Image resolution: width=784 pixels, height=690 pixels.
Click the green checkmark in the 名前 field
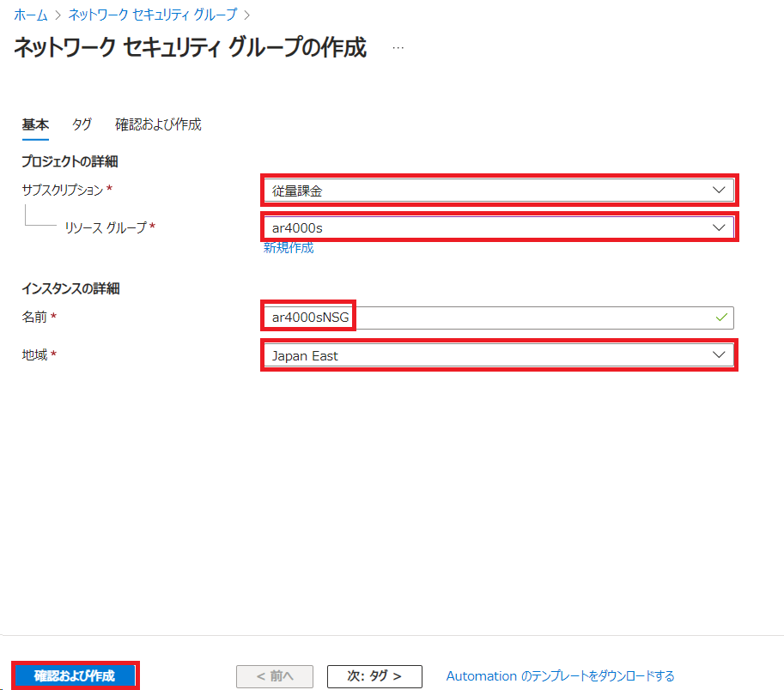click(x=720, y=318)
